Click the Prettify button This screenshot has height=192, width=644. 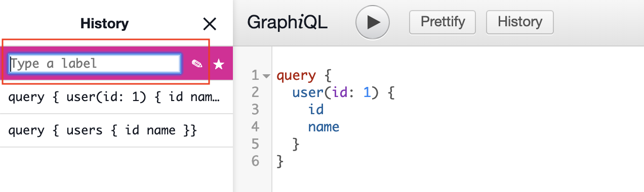pyautogui.click(x=442, y=22)
